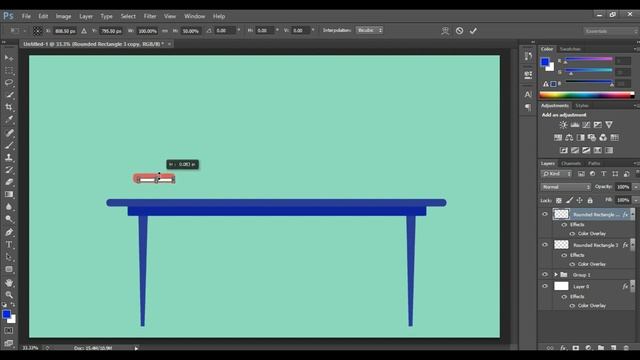Image resolution: width=640 pixels, height=360 pixels.
Task: Open the Image menu
Action: [x=63, y=16]
